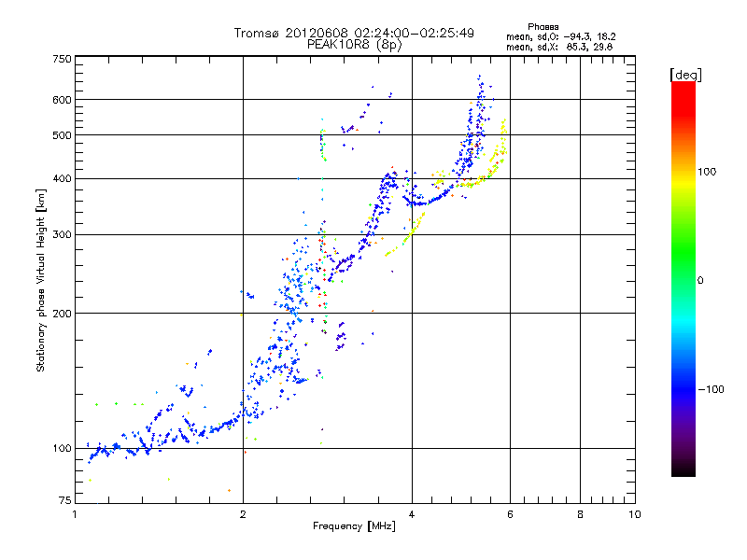Click the 1 MHz frequency tick label
This screenshot has height=560, width=747.
pyautogui.click(x=75, y=514)
